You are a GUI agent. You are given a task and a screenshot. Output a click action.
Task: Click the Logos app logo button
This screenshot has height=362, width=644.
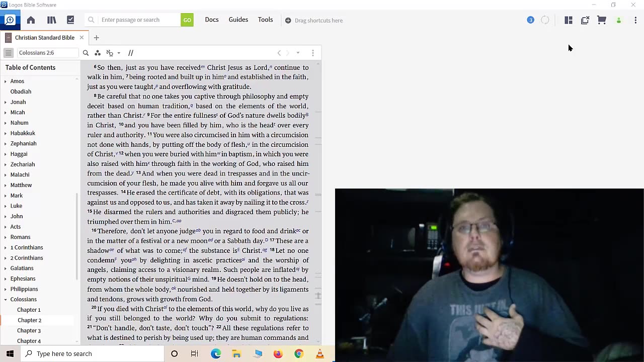coord(10,20)
